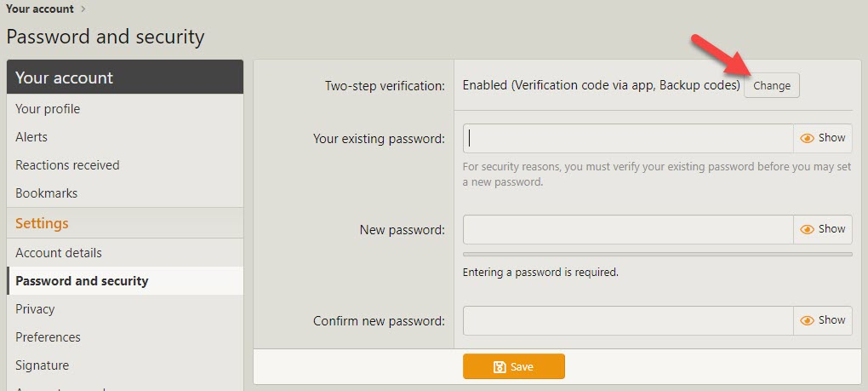This screenshot has width=868, height=391.
Task: Click into the New password field
Action: coord(628,229)
